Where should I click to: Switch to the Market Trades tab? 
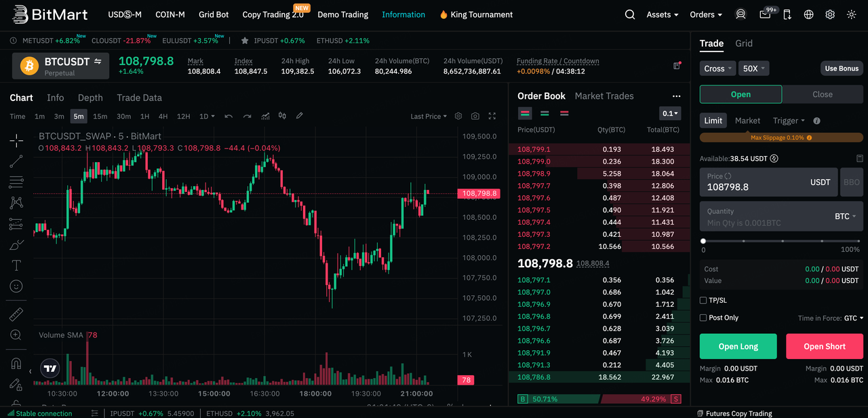click(x=604, y=96)
